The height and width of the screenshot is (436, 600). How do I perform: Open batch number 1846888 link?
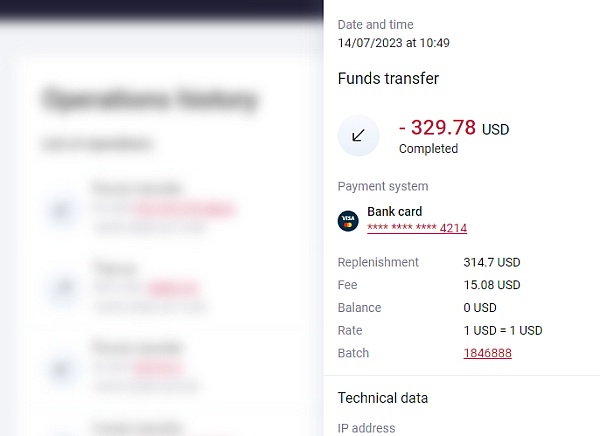pyautogui.click(x=487, y=353)
